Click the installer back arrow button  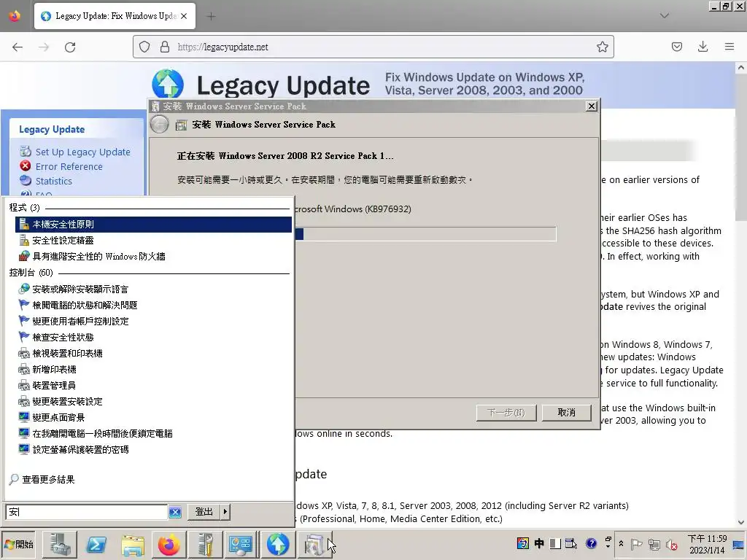(159, 125)
